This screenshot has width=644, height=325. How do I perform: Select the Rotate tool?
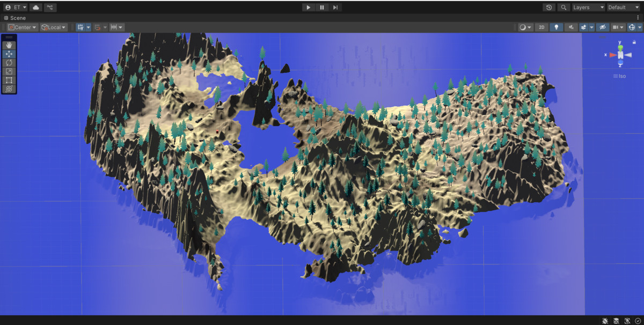click(9, 63)
